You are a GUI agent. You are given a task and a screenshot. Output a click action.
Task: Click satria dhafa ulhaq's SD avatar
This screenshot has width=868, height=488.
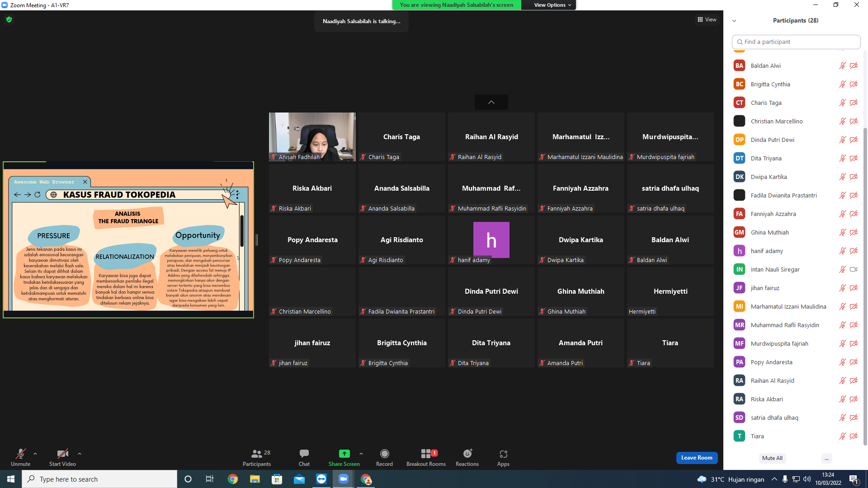coord(739,418)
